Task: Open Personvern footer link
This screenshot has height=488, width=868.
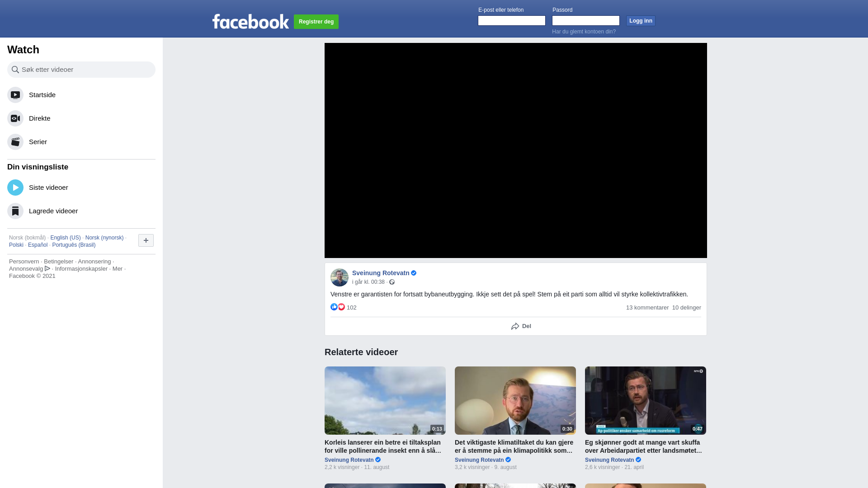Action: click(x=24, y=262)
